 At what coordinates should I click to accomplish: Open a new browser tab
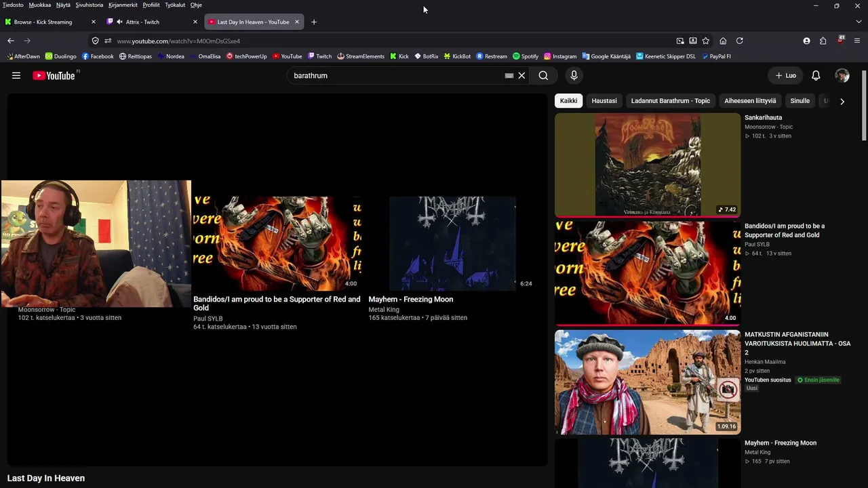[x=313, y=22]
